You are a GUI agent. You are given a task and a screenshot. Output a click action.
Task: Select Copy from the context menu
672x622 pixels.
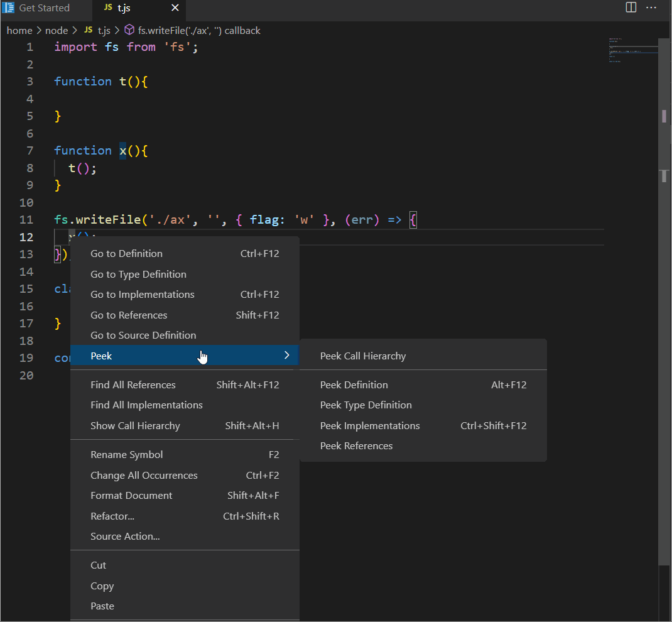pos(102,586)
